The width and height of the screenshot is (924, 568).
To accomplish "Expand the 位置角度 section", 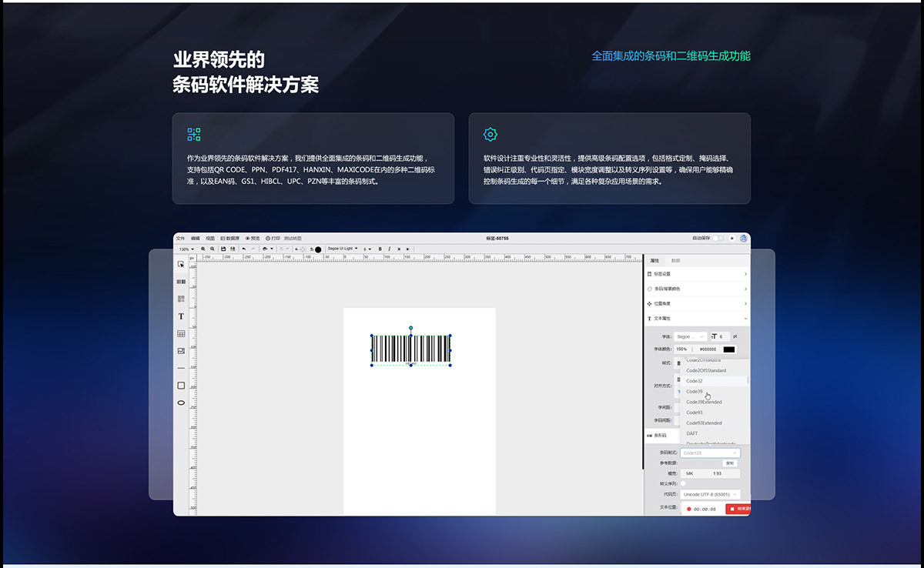I will [697, 303].
